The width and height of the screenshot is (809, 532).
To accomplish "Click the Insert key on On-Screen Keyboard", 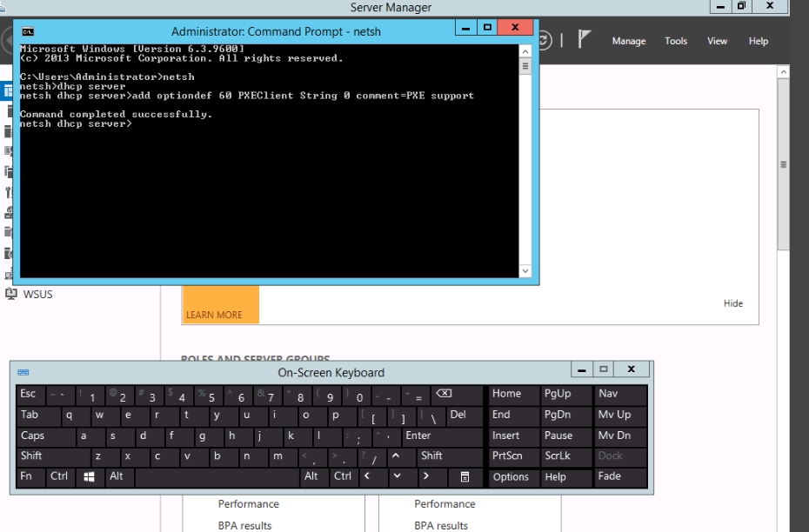I will tap(513, 436).
